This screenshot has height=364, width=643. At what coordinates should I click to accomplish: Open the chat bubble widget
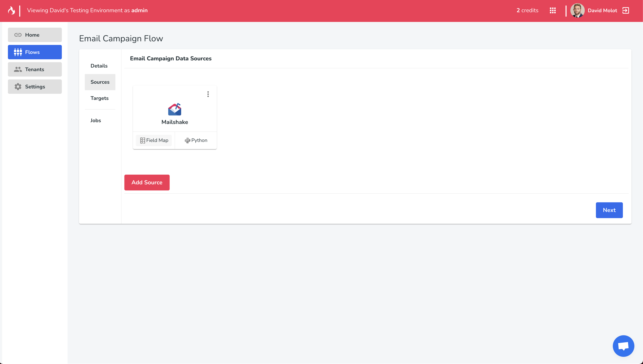(623, 346)
